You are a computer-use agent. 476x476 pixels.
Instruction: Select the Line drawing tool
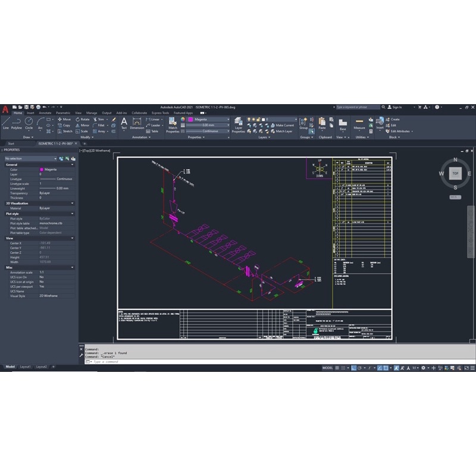5,123
